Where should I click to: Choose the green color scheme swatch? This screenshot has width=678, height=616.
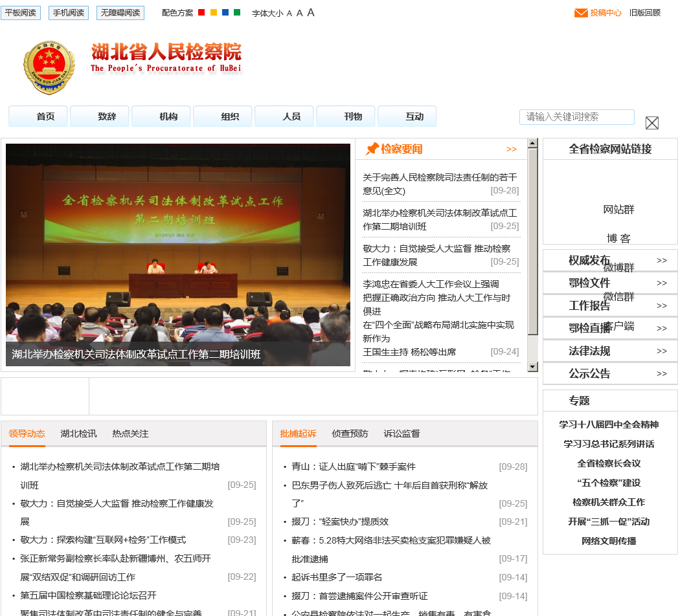click(x=237, y=12)
